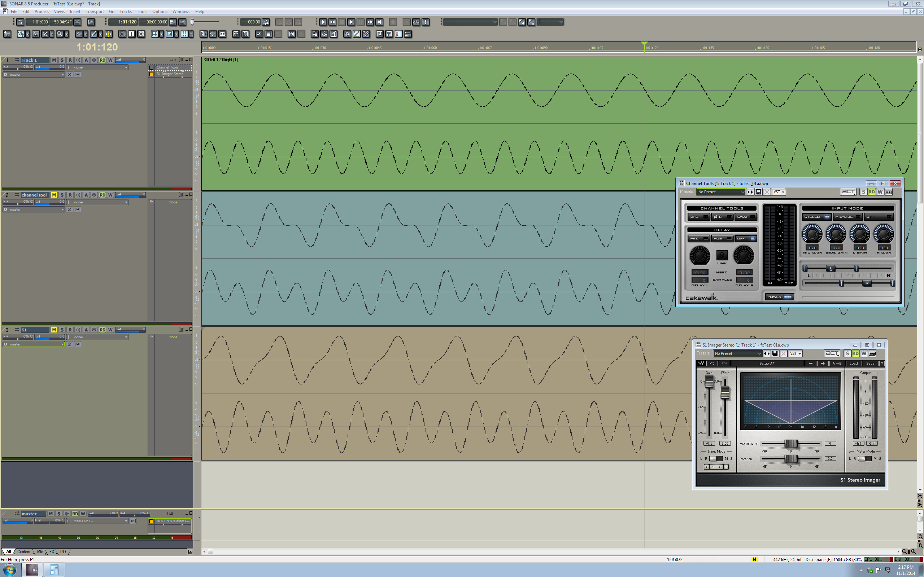Open the Transport menu
Screen dimensions: 924x577
94,12
